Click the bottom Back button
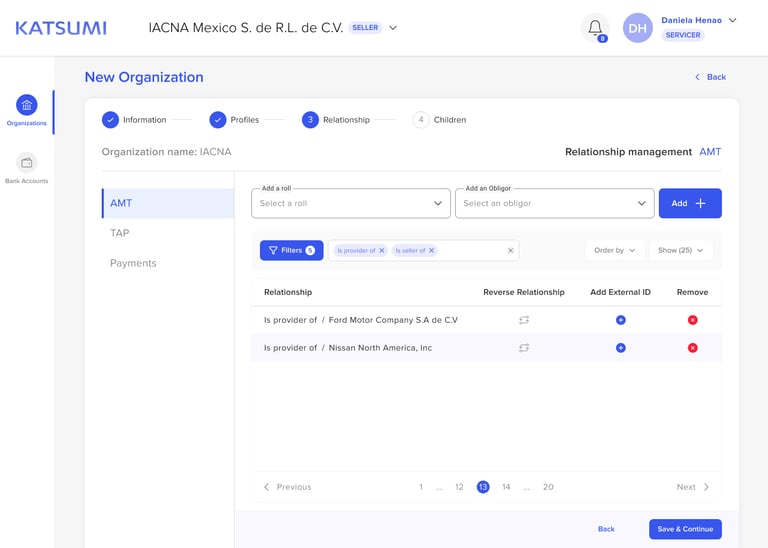Image resolution: width=768 pixels, height=548 pixels. pos(606,529)
